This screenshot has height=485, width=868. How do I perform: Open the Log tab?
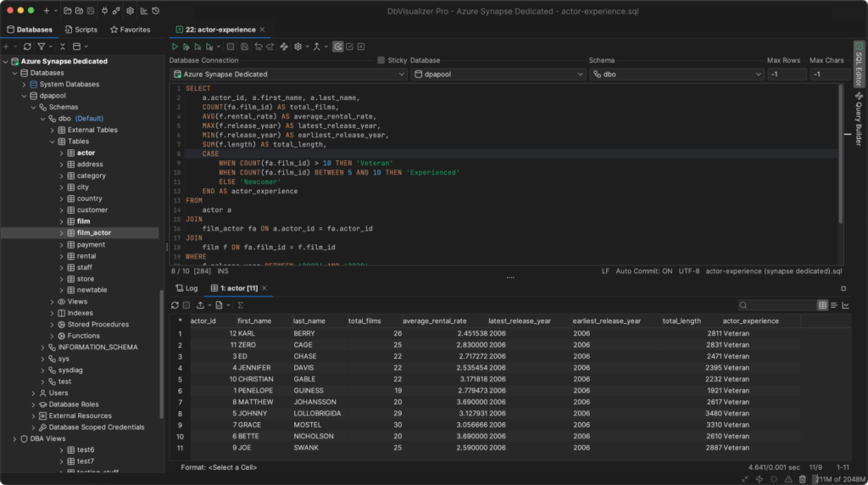(186, 288)
